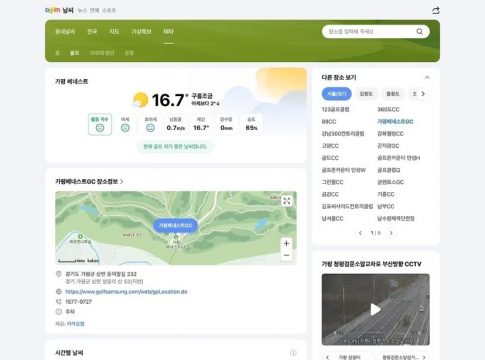Click the share icon at top right
The image size is (485, 360).
(436, 11)
